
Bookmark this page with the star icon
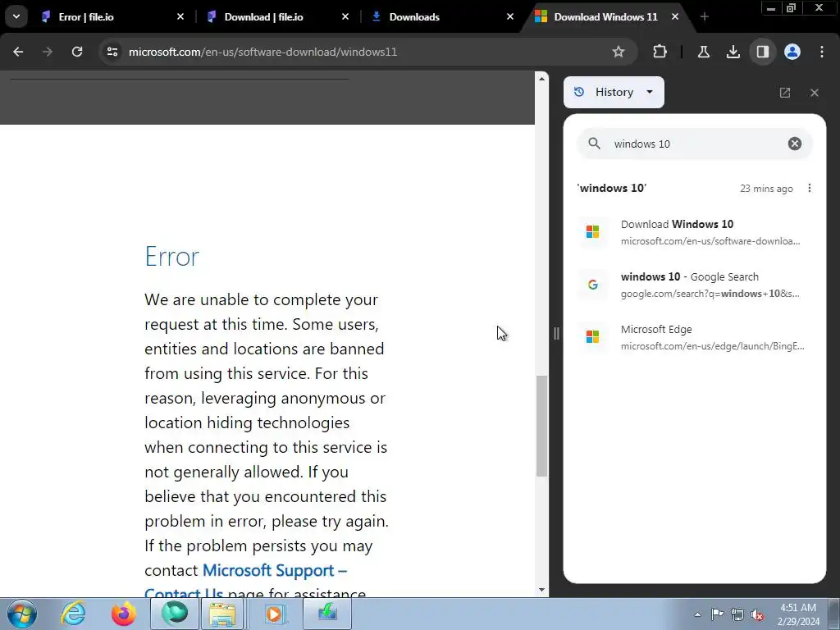coord(619,52)
